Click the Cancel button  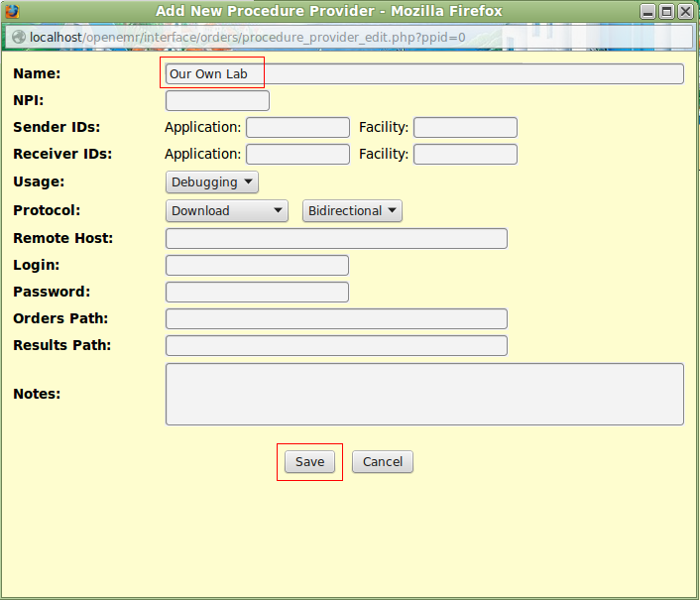382,462
